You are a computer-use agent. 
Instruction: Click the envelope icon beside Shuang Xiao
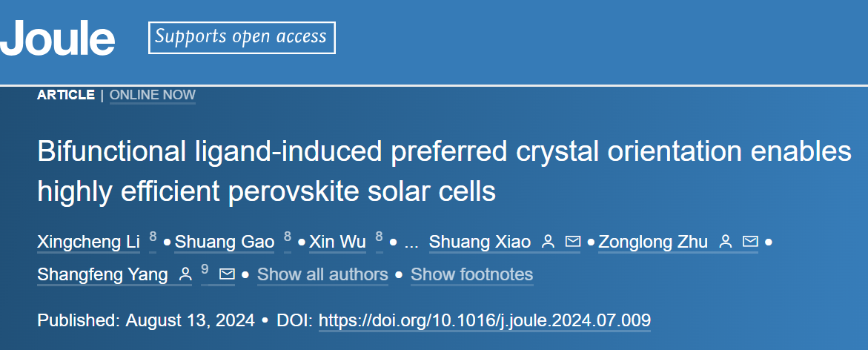(572, 242)
